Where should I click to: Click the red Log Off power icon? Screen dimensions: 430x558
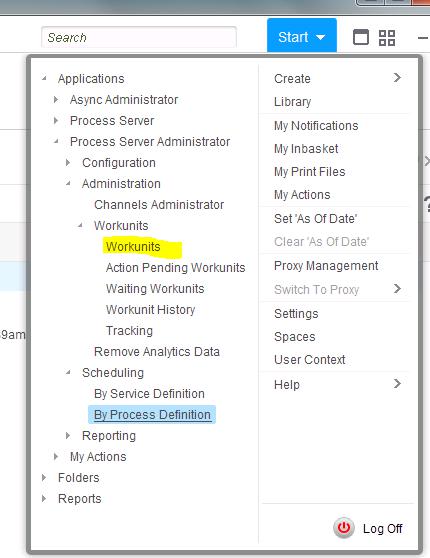(344, 528)
